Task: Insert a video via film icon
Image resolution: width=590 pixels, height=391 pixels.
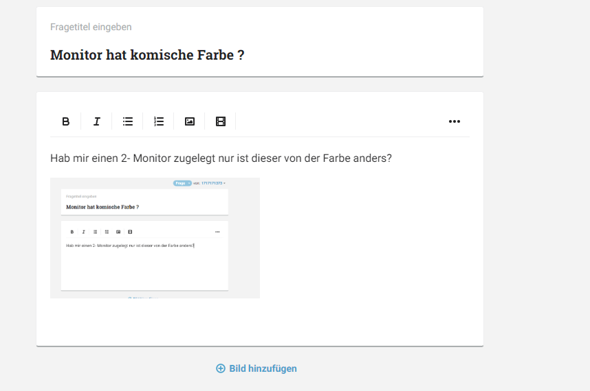Action: click(220, 121)
